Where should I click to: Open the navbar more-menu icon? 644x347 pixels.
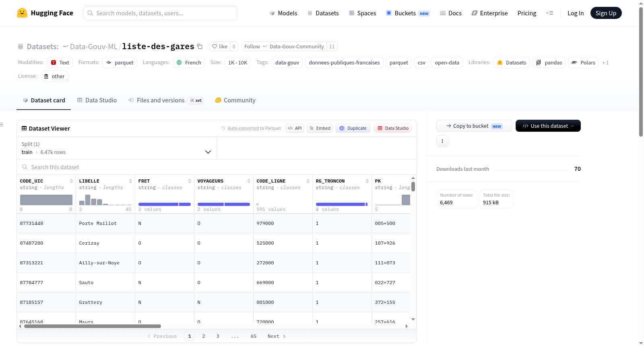pyautogui.click(x=549, y=13)
